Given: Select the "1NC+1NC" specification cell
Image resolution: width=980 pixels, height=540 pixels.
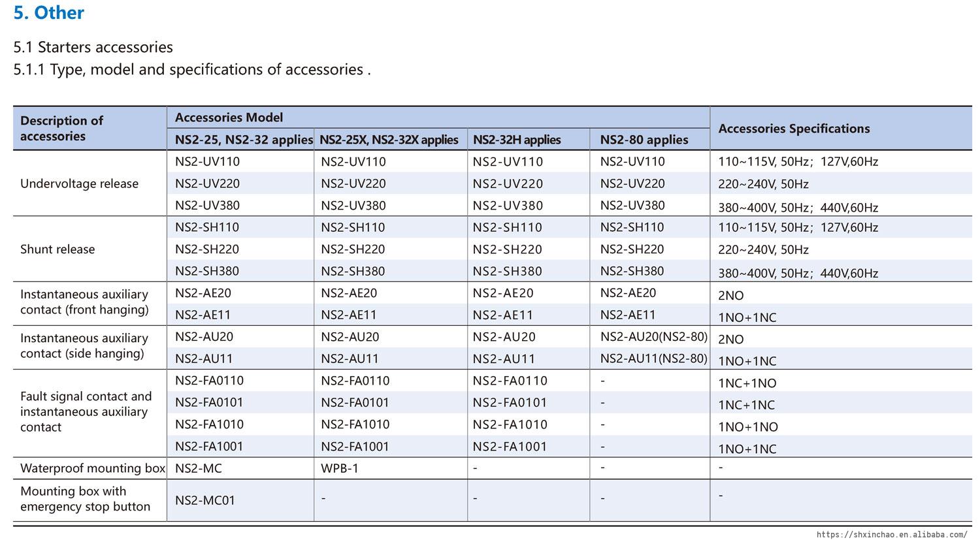Looking at the screenshot, I should (x=746, y=405).
